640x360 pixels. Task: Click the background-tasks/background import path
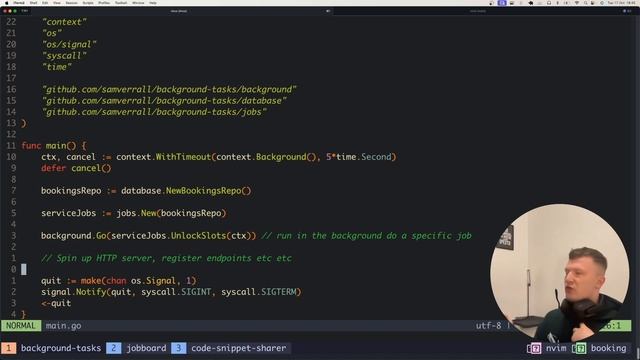point(169,89)
